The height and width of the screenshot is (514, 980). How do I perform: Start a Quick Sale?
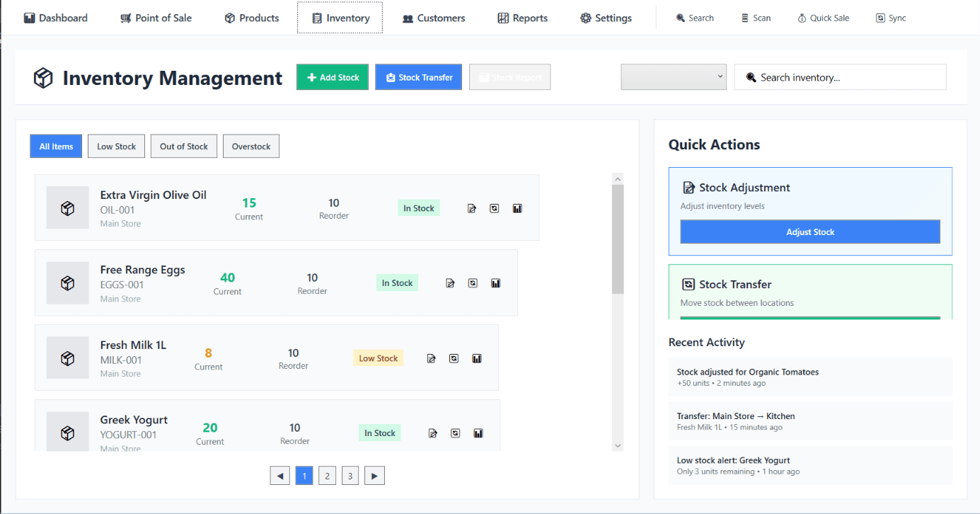(823, 18)
